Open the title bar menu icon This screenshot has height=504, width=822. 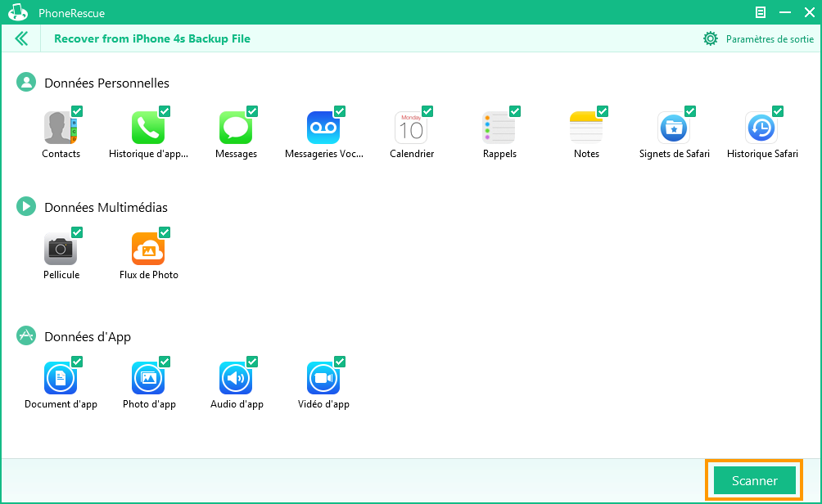pos(760,12)
